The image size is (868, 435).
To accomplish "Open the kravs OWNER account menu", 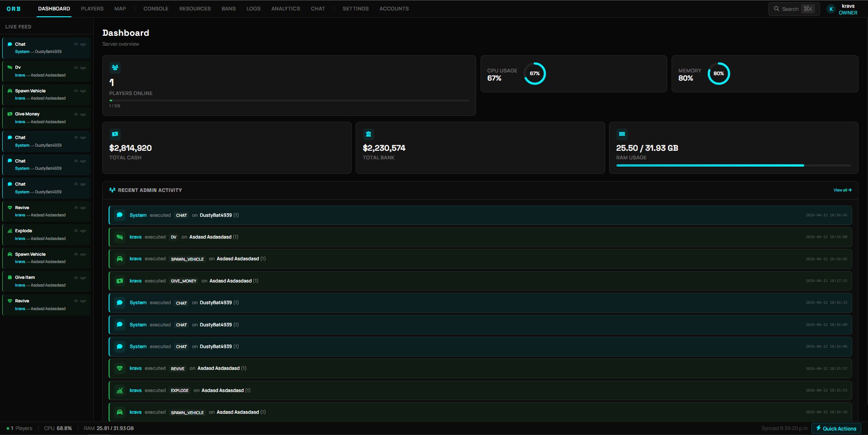I will coord(842,9).
